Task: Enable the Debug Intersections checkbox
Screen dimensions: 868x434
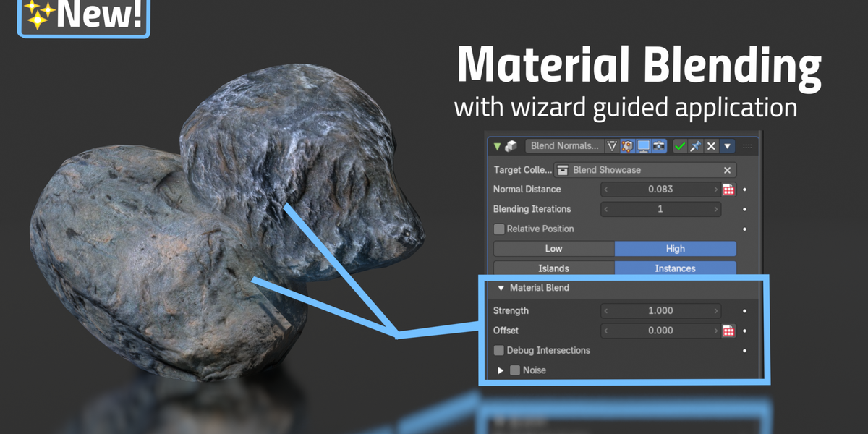Action: pos(499,351)
